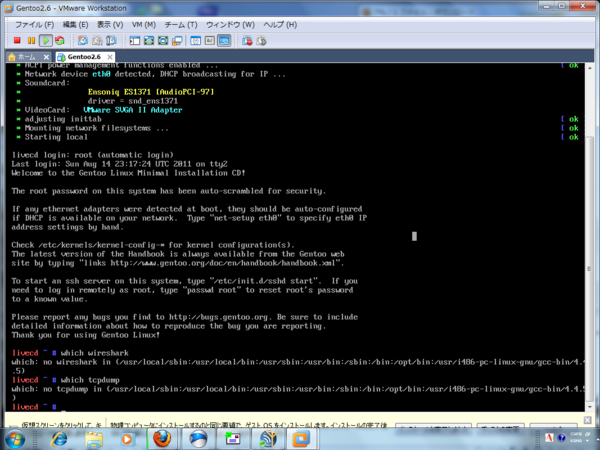Dismiss the install hint bar at bottom
Image resolution: width=600 pixels, height=450 pixels.
pos(588,420)
